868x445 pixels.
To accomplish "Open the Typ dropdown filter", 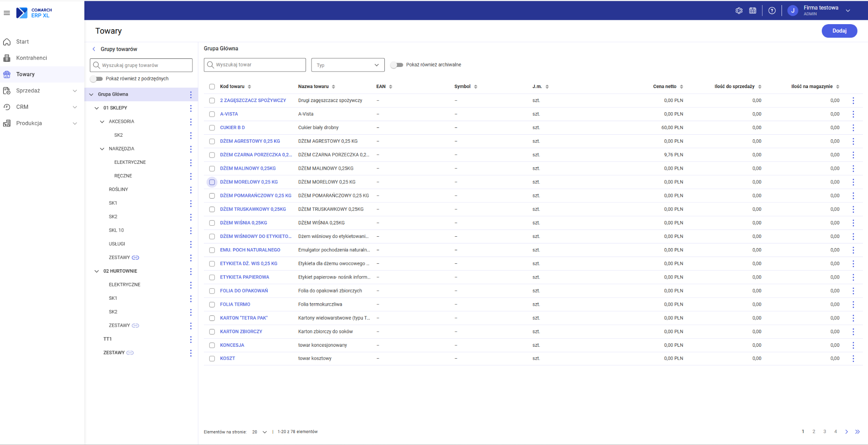I will click(348, 65).
